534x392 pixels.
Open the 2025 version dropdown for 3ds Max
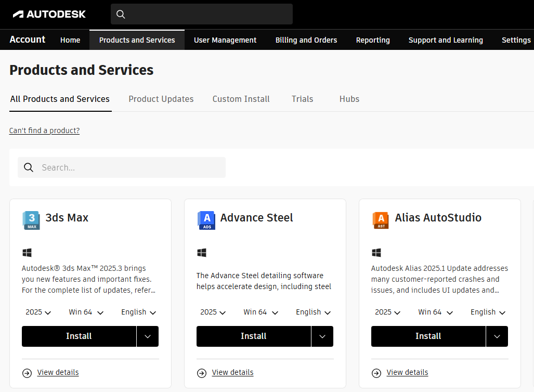tap(38, 312)
